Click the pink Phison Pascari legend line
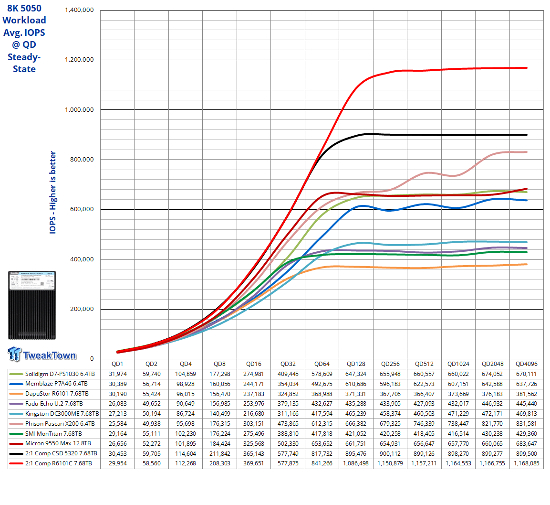 (15, 424)
